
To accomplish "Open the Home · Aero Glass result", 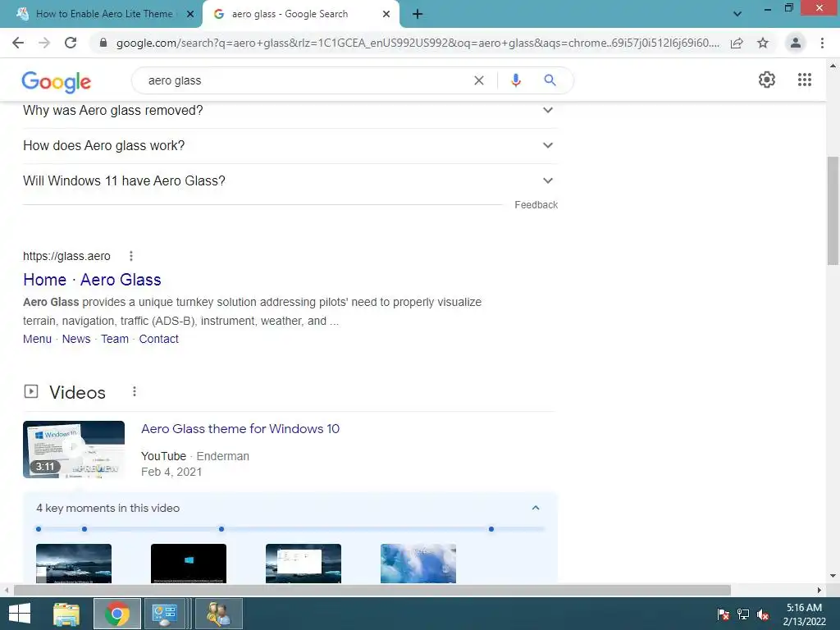I will [x=92, y=280].
